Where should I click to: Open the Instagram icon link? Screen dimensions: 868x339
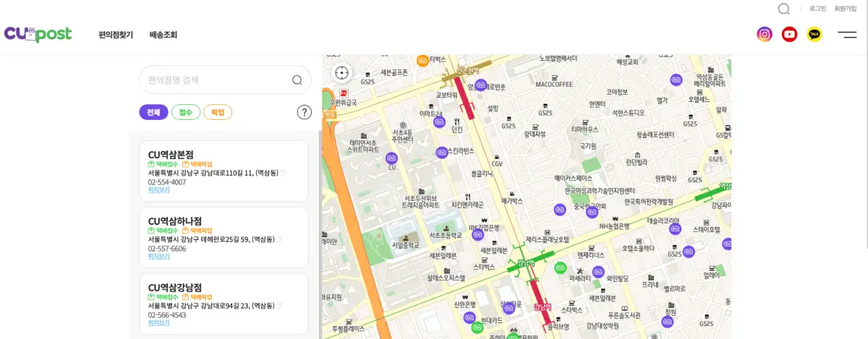pyautogui.click(x=765, y=34)
